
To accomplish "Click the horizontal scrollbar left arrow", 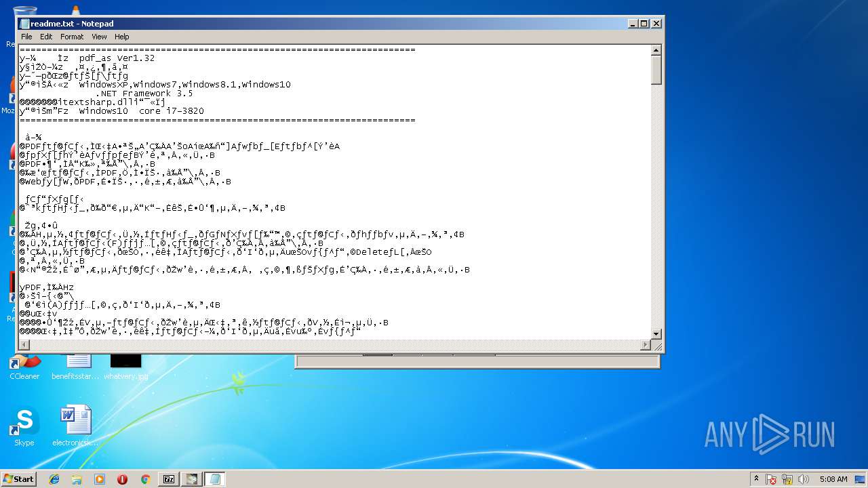I will pyautogui.click(x=24, y=345).
